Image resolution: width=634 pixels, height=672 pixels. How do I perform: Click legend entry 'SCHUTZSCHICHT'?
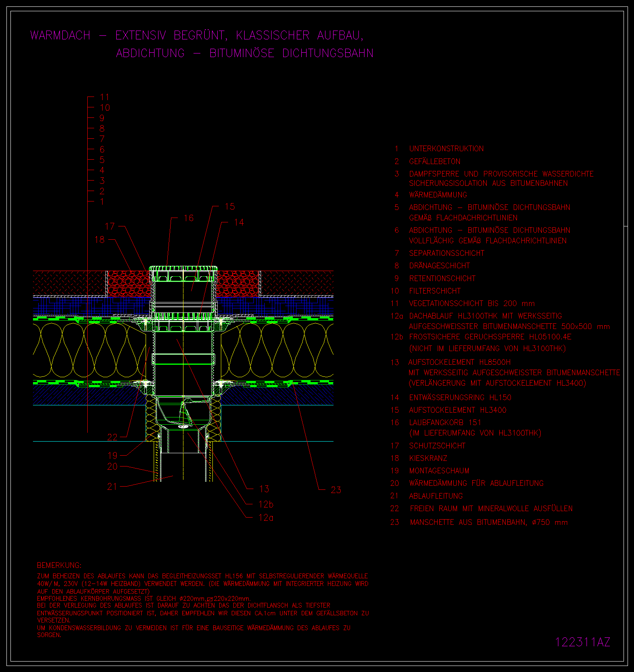click(x=437, y=446)
